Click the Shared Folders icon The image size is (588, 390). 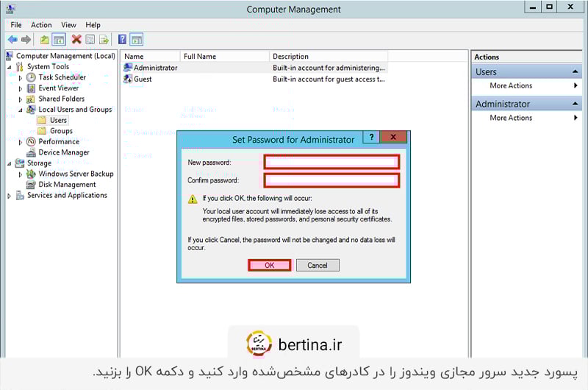[31, 99]
